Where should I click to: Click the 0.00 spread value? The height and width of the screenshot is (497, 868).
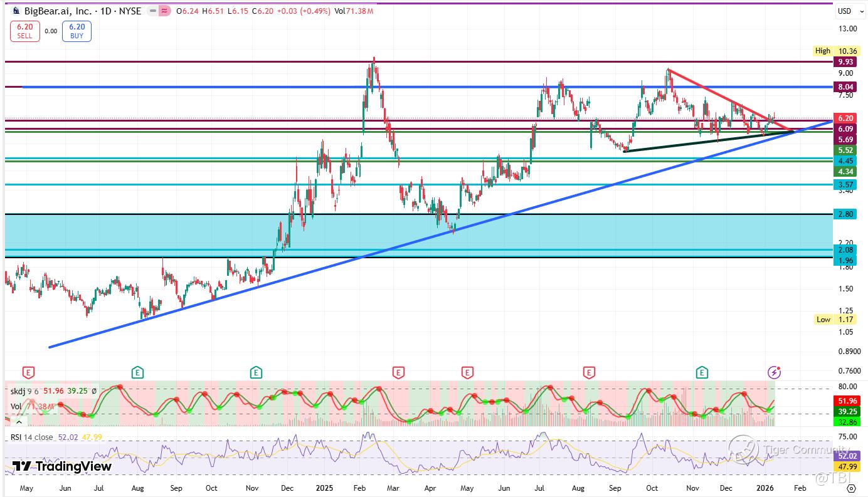click(x=51, y=31)
